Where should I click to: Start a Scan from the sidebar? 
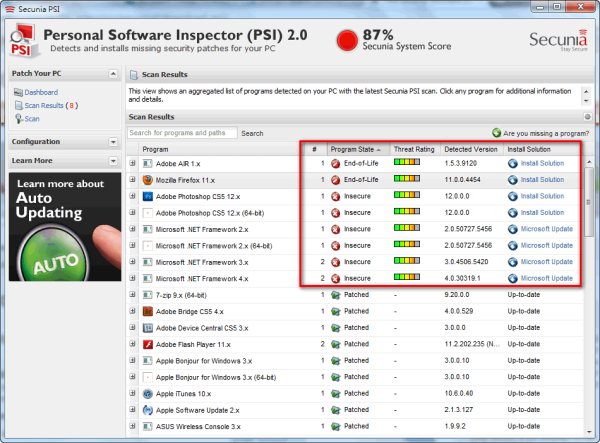pyautogui.click(x=32, y=119)
